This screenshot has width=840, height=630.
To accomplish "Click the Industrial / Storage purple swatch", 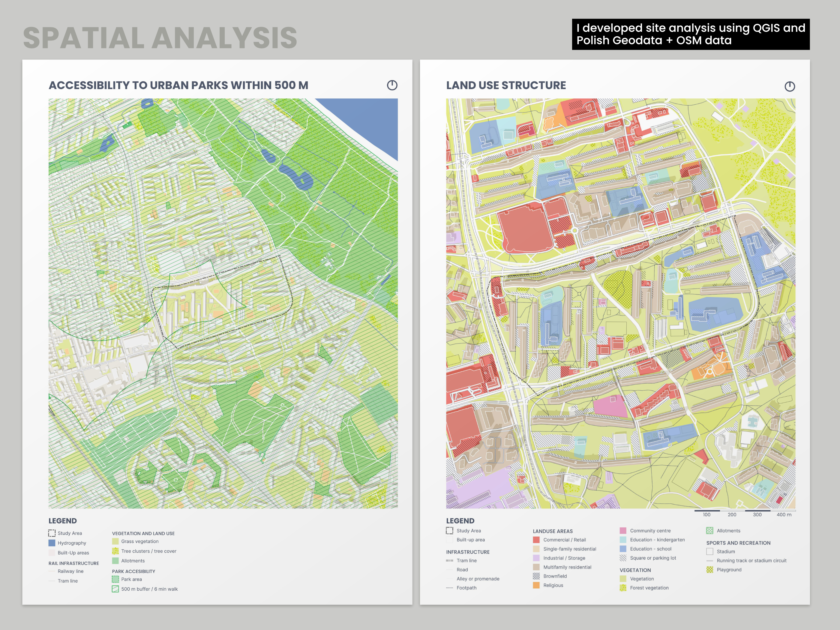I will pos(536,558).
